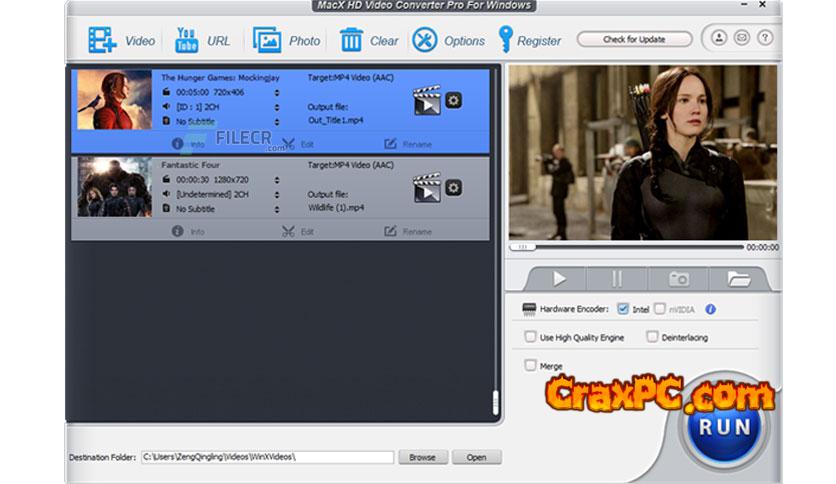Click the Video add icon in toolbar
The image size is (836, 484).
click(x=102, y=40)
